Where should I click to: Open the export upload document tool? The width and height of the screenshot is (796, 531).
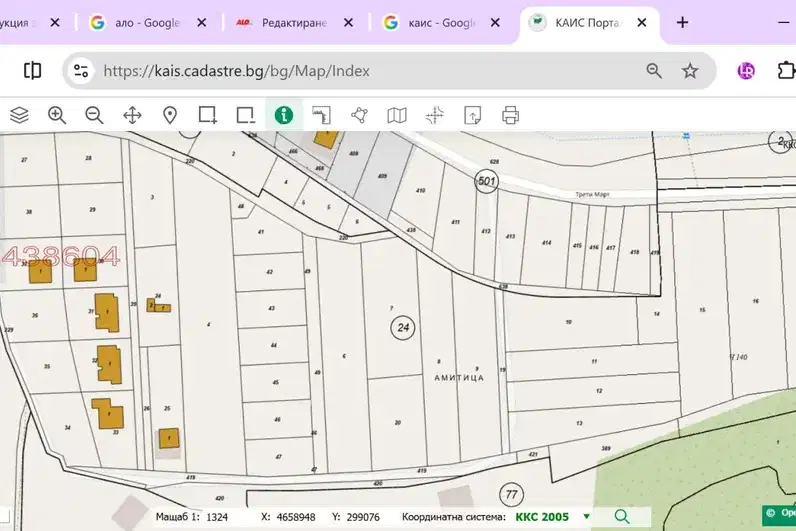(473, 115)
